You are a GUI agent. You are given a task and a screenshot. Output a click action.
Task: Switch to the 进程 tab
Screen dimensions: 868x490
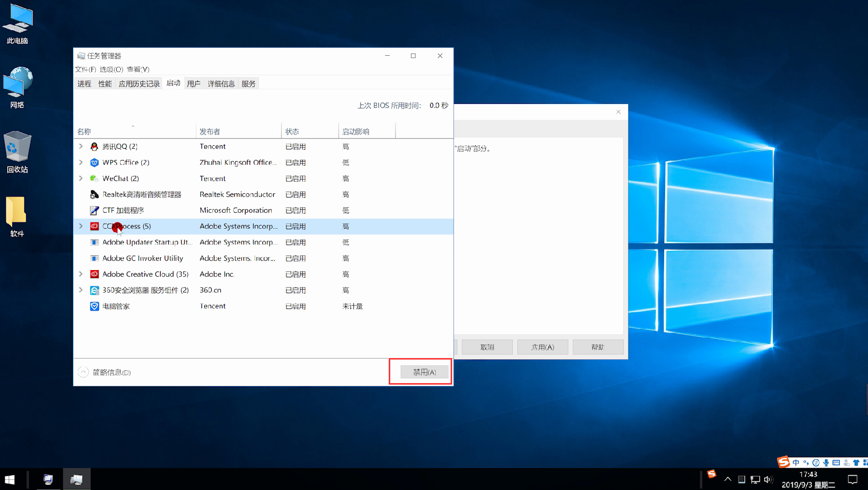pyautogui.click(x=84, y=84)
